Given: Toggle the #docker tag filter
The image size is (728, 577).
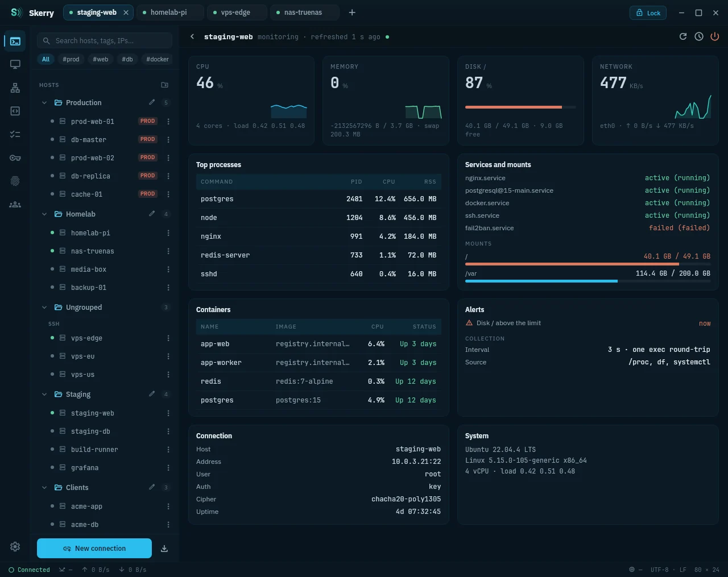Looking at the screenshot, I should [x=158, y=59].
